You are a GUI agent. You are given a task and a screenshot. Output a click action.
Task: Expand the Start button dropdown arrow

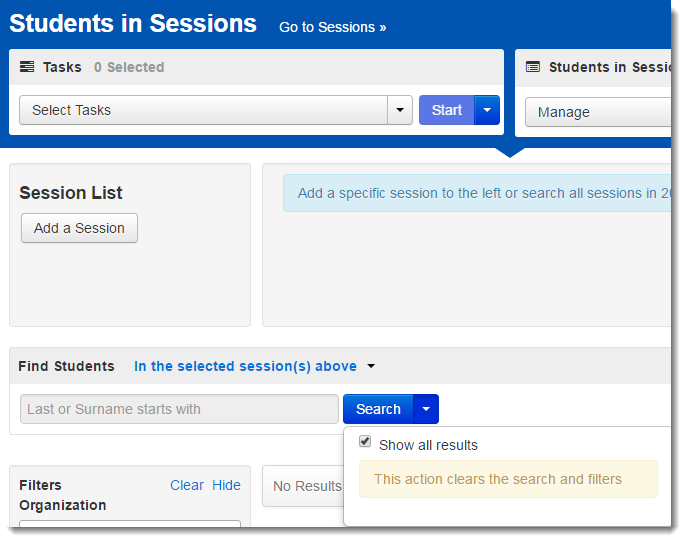point(487,110)
